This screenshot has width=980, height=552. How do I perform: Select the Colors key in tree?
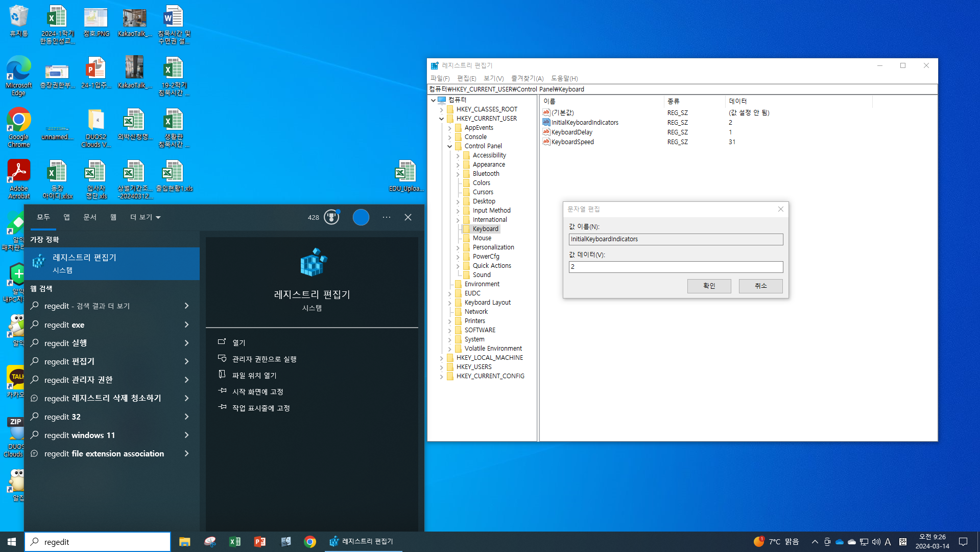pos(481,183)
